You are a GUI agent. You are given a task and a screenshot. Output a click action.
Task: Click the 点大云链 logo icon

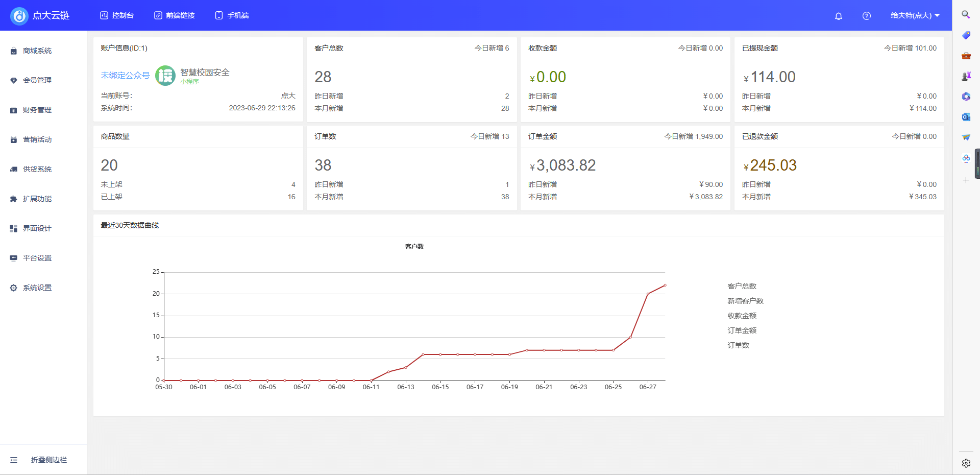tap(19, 16)
